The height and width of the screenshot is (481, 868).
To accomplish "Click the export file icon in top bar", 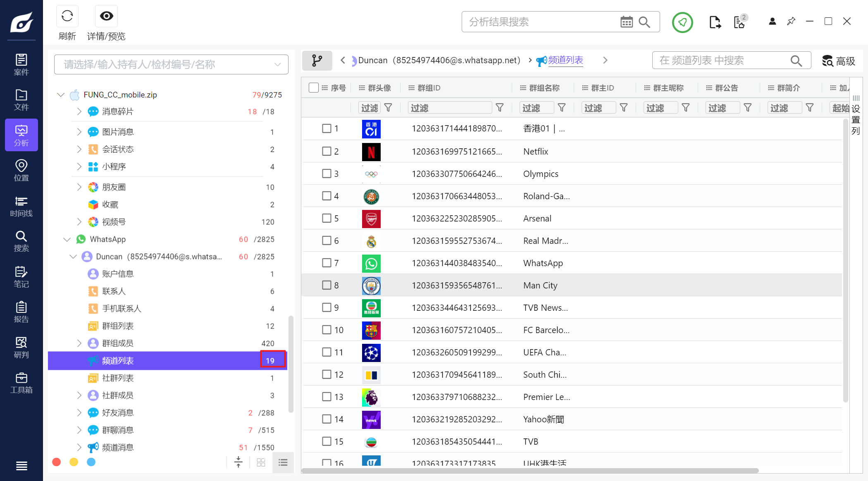I will point(715,22).
